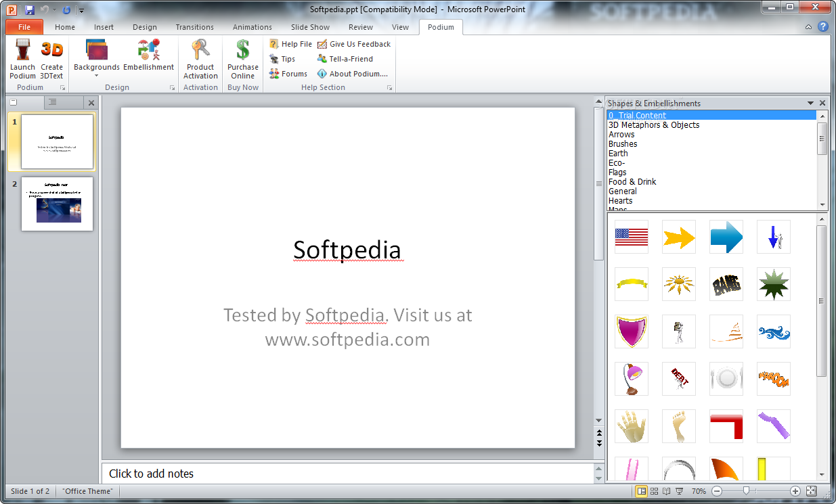Viewport: 836px width, 504px height.
Task: Open the Embellishment gallery button
Action: tap(148, 55)
